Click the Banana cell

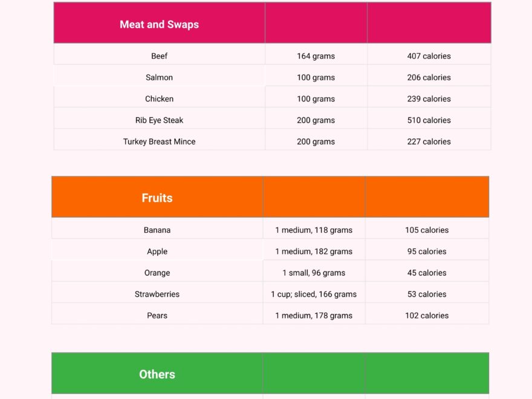(x=157, y=230)
